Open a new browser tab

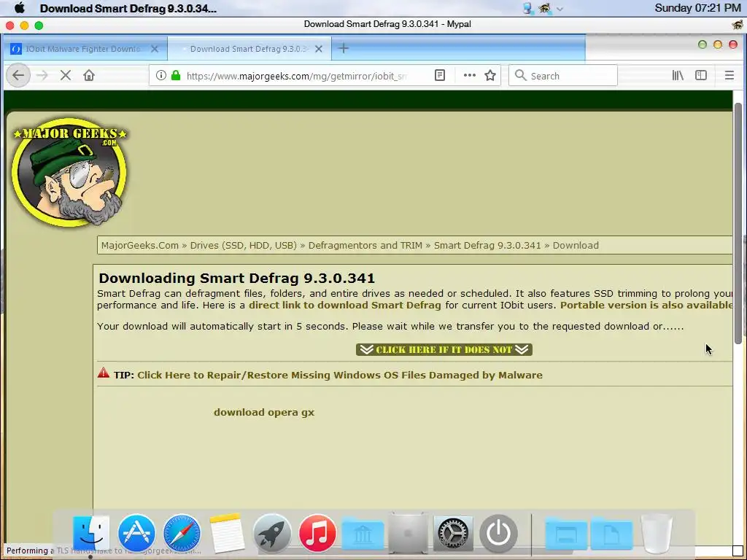pyautogui.click(x=344, y=49)
